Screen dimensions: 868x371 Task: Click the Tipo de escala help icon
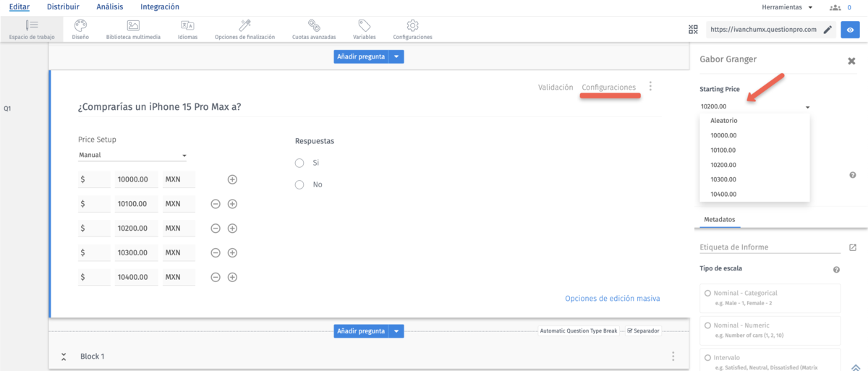pyautogui.click(x=836, y=270)
